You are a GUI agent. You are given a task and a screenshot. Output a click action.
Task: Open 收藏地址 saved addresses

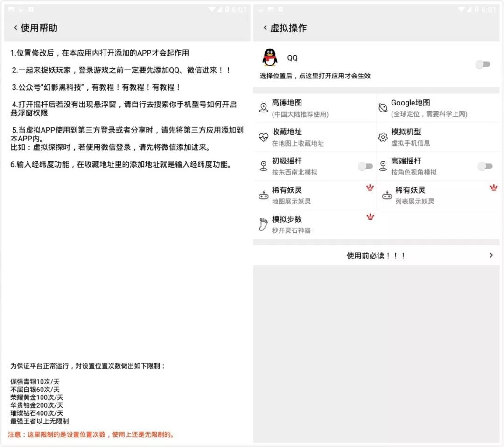315,137
